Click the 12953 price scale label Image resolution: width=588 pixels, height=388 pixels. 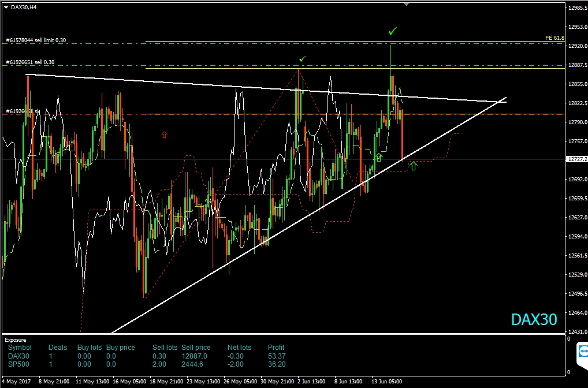click(x=578, y=27)
